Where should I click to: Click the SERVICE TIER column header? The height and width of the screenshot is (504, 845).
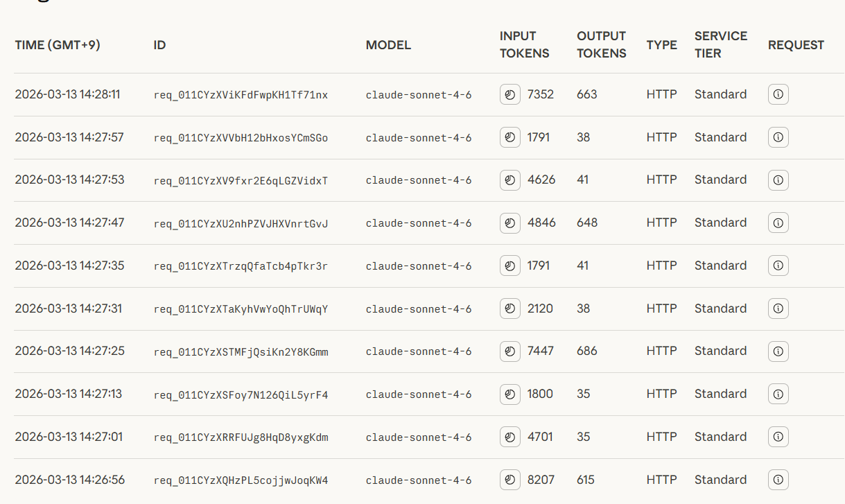(x=721, y=44)
